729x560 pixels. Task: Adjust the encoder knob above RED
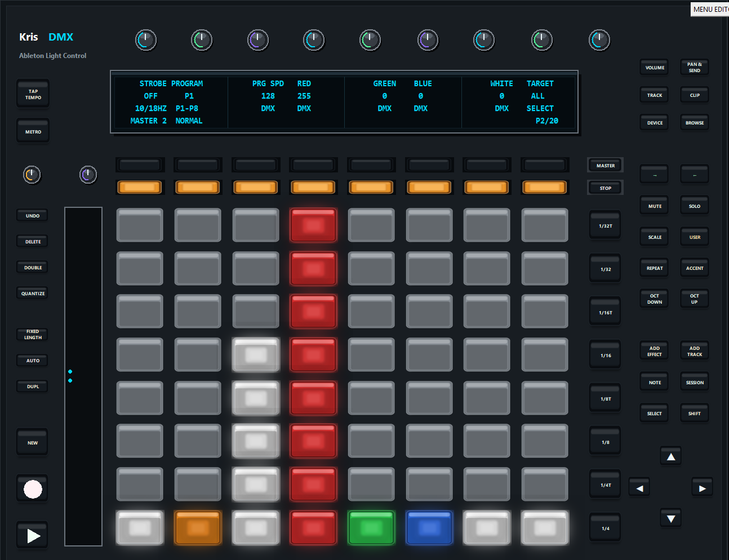click(314, 40)
